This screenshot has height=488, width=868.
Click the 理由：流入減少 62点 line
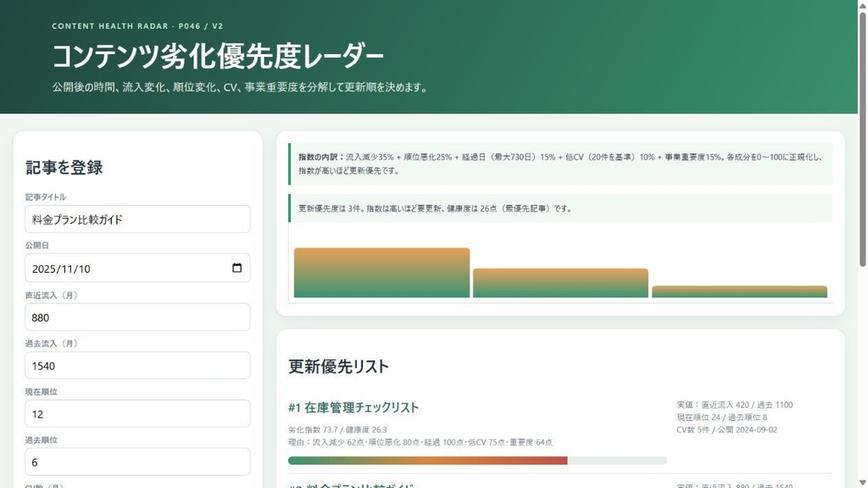[420, 442]
